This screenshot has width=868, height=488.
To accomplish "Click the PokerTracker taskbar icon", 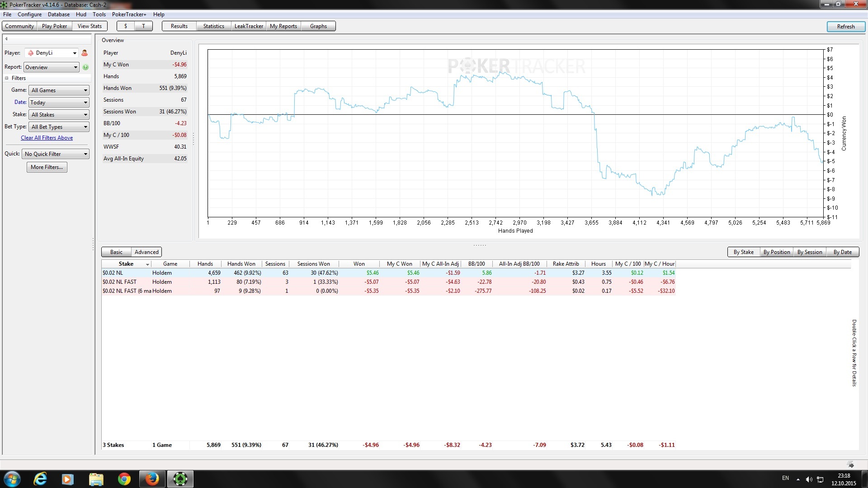I will click(x=180, y=479).
